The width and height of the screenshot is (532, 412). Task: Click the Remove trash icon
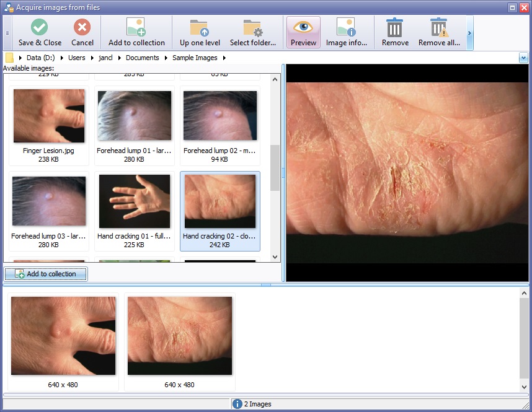point(395,28)
